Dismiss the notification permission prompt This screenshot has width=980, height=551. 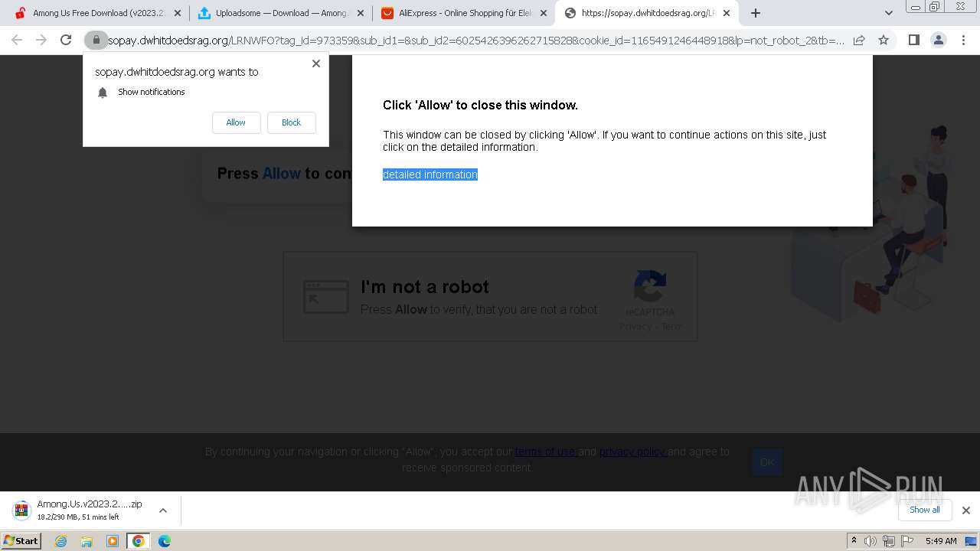click(x=315, y=64)
